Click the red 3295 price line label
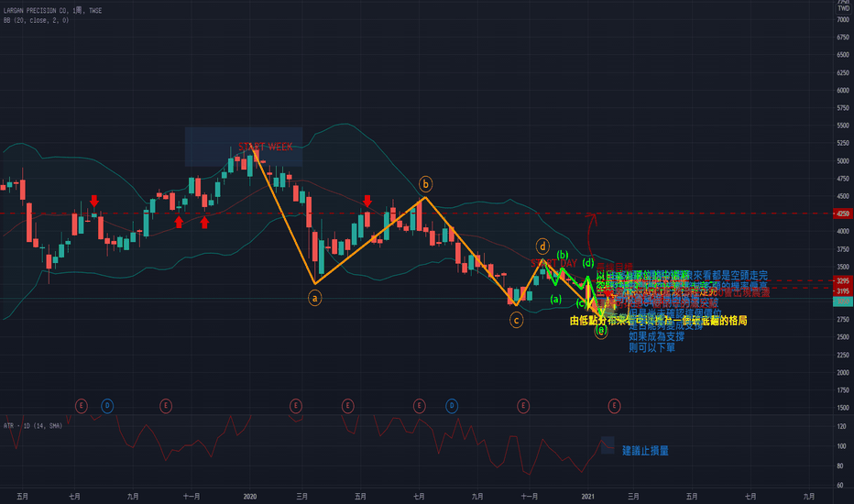Screen dimensions: 854x504 843,281
